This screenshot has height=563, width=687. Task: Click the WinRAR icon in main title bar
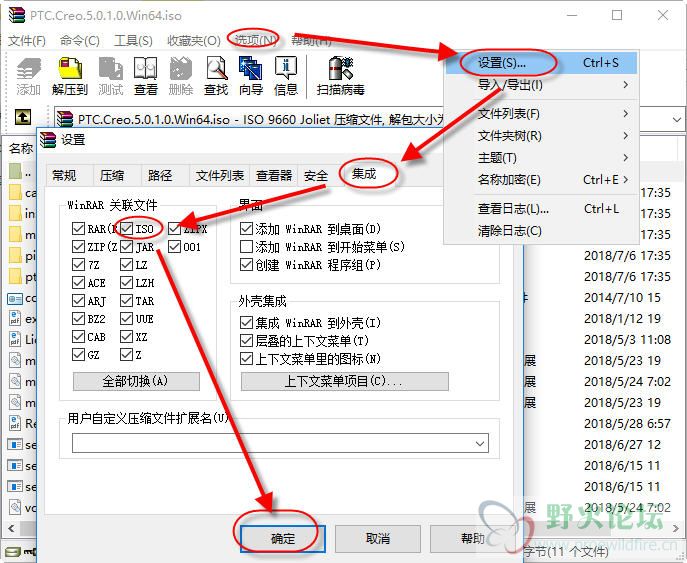pyautogui.click(x=17, y=15)
